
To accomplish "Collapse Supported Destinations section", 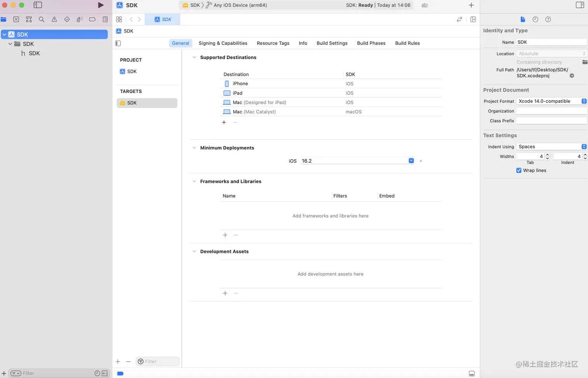I will pos(194,57).
